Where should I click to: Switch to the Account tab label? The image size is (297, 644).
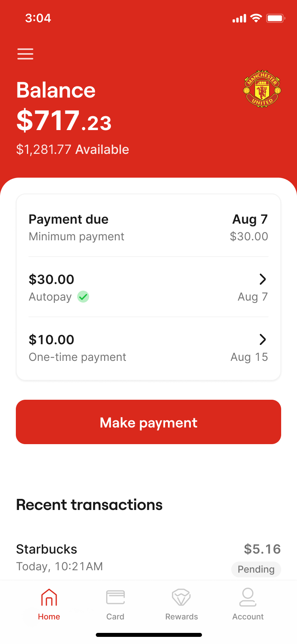pyautogui.click(x=248, y=617)
